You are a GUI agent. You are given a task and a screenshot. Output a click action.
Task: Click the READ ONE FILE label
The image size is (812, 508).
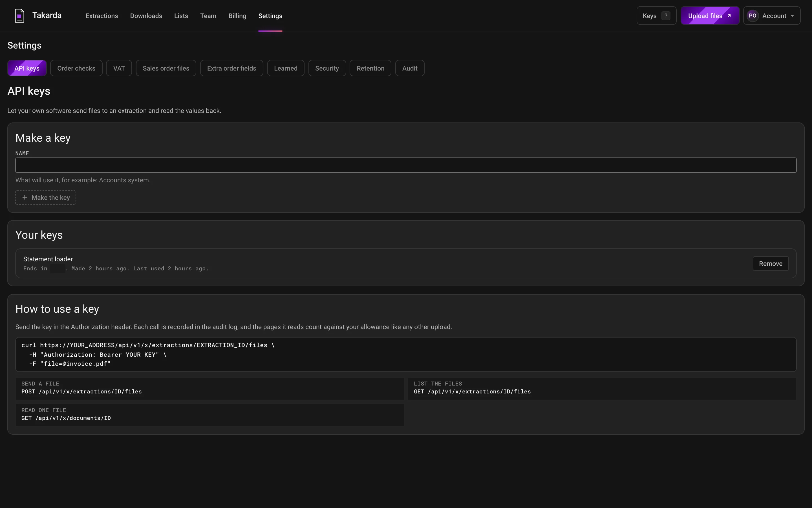(x=44, y=410)
